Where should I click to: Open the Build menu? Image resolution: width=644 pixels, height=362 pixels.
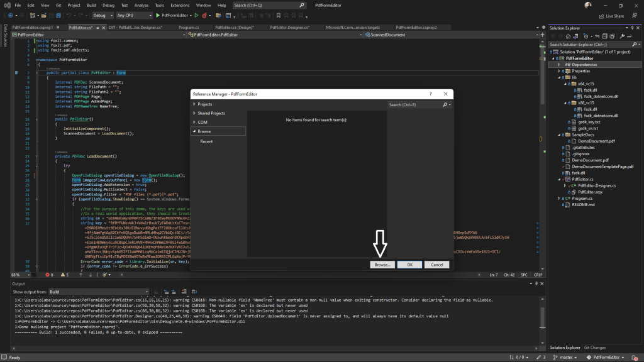(91, 5)
